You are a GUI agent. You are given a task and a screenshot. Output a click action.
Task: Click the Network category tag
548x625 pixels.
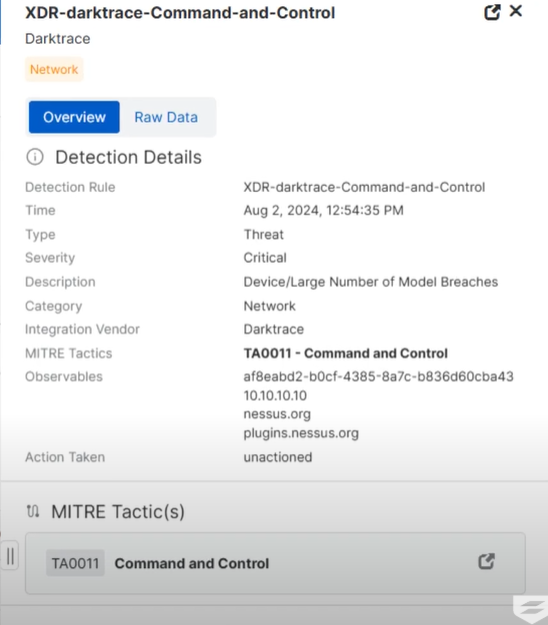pos(54,69)
